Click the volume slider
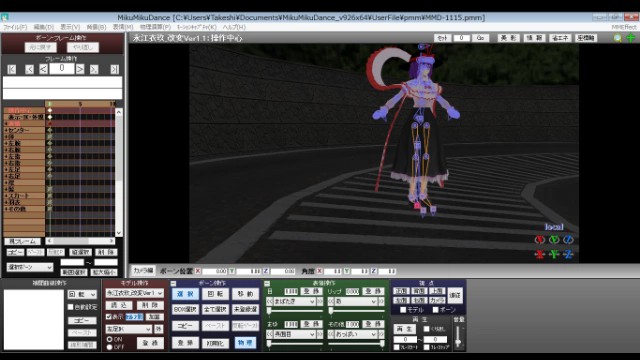This screenshot has height=360, width=640. click(x=459, y=337)
